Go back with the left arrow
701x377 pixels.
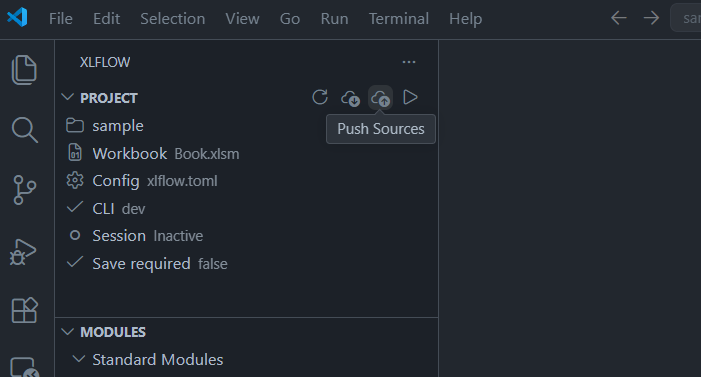click(x=619, y=18)
